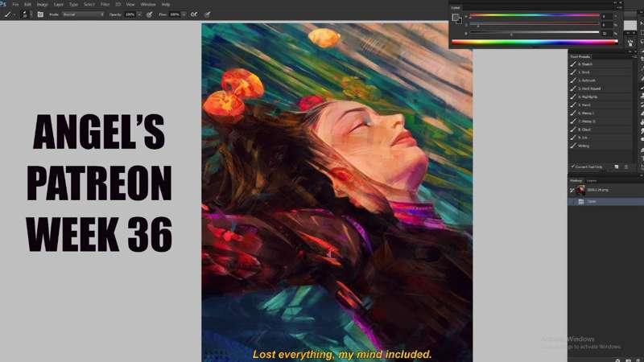Toggle pressure for size icon
The image size is (644, 362).
coord(208,14)
